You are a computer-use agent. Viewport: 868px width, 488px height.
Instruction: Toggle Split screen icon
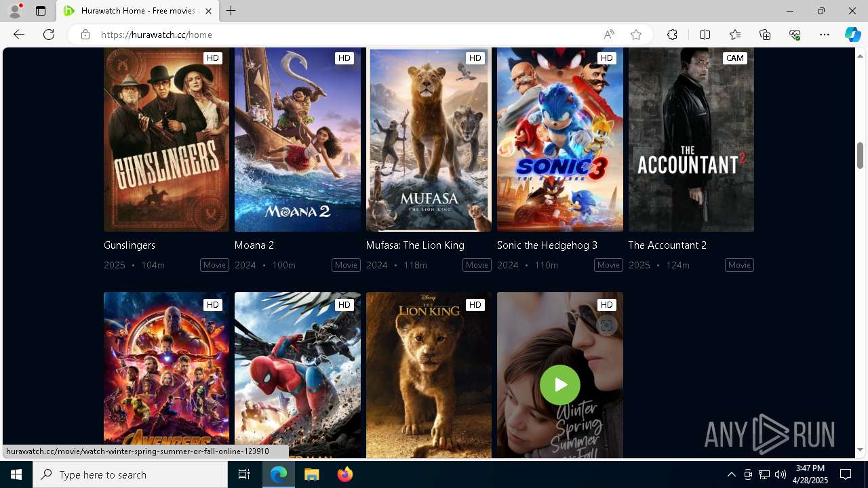click(x=705, y=35)
